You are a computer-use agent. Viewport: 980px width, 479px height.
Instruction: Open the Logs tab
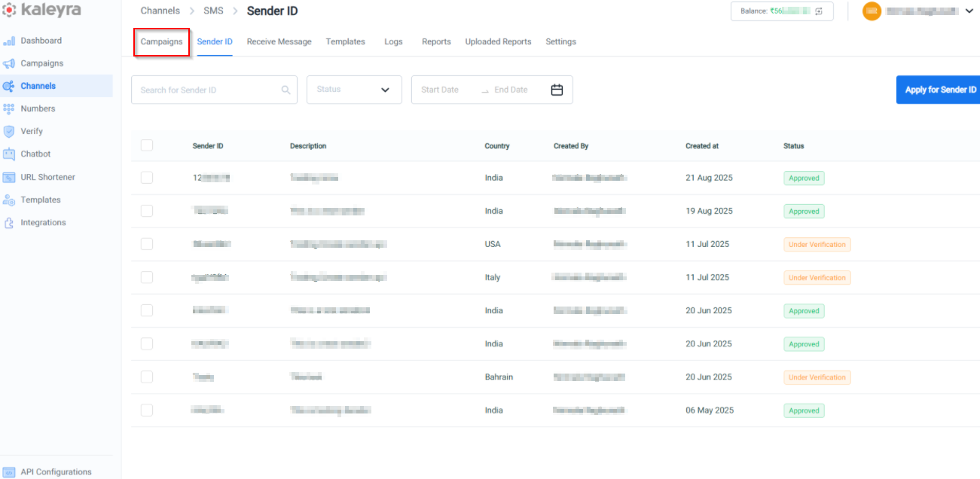point(393,41)
